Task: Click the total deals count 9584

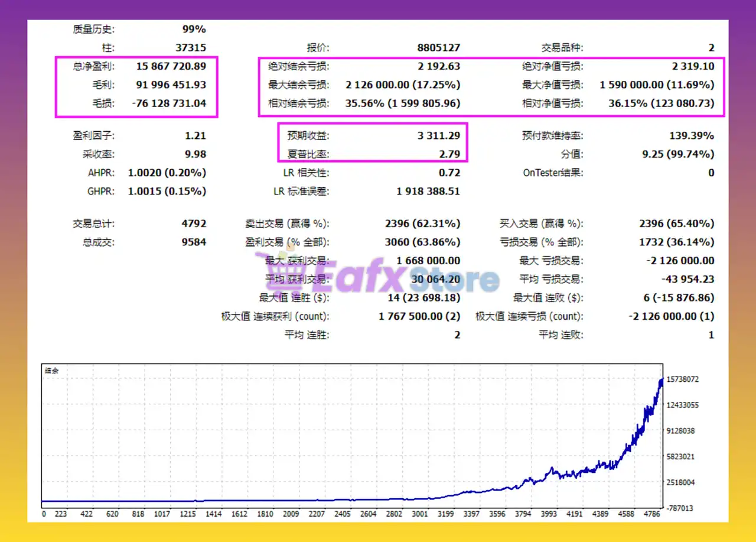Action: point(194,242)
